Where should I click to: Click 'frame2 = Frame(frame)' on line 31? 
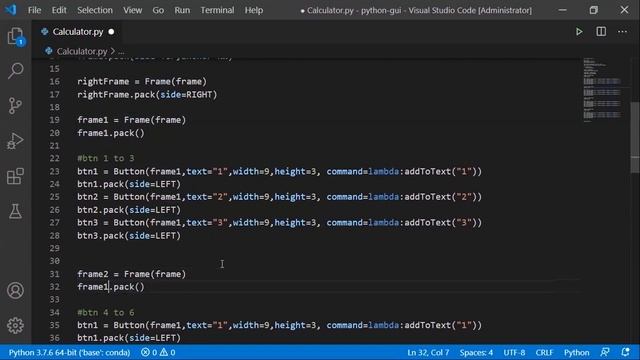coord(131,274)
